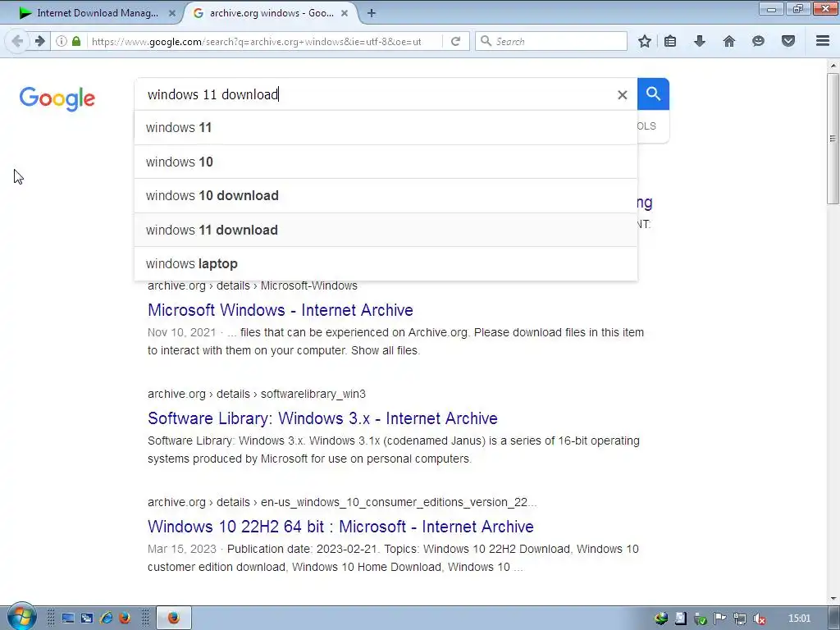Reload the page with the refresh icon

click(456, 41)
